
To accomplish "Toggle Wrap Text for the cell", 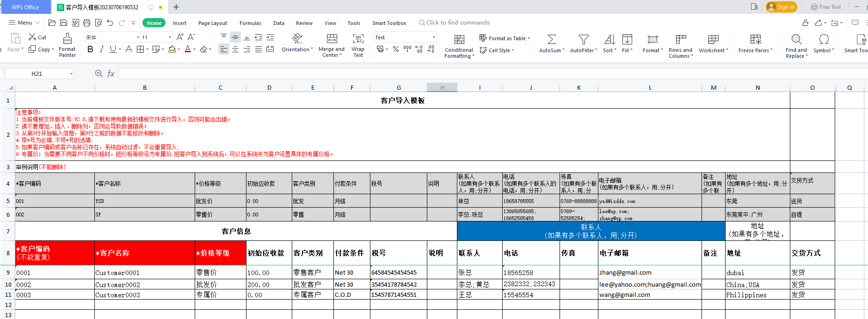I will (x=358, y=45).
